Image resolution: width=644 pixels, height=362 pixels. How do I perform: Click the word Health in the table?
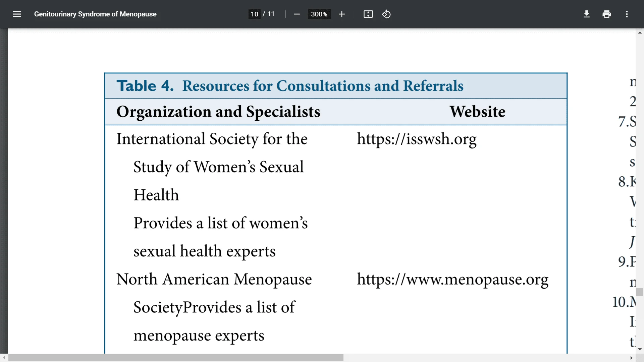(156, 195)
